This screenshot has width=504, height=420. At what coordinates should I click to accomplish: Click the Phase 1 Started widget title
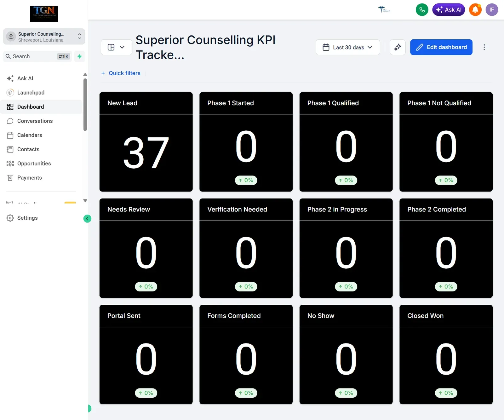(x=231, y=103)
